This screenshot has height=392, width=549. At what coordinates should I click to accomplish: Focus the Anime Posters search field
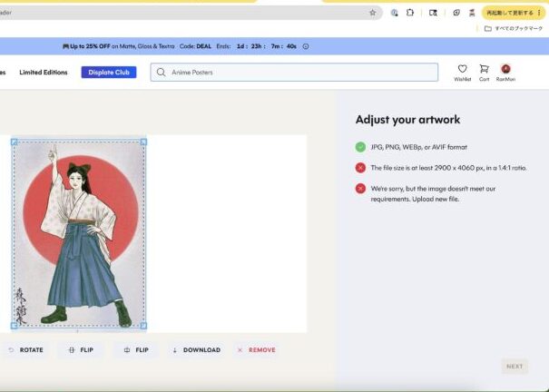point(294,72)
